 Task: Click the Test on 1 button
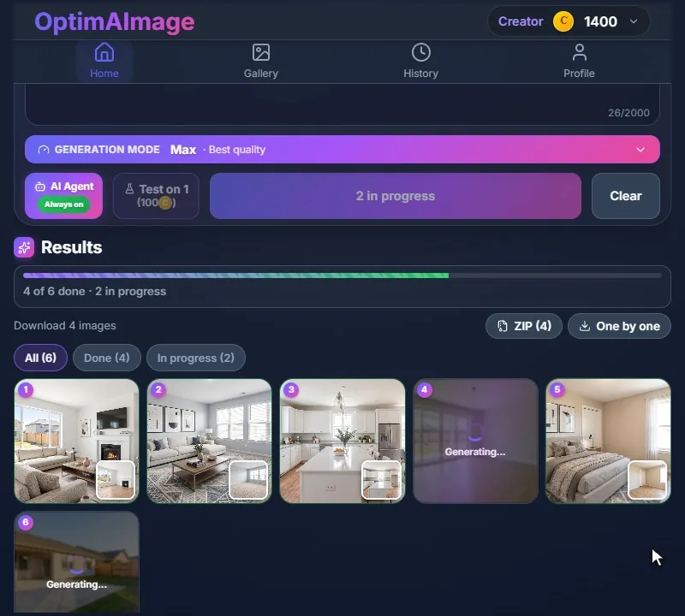point(156,196)
